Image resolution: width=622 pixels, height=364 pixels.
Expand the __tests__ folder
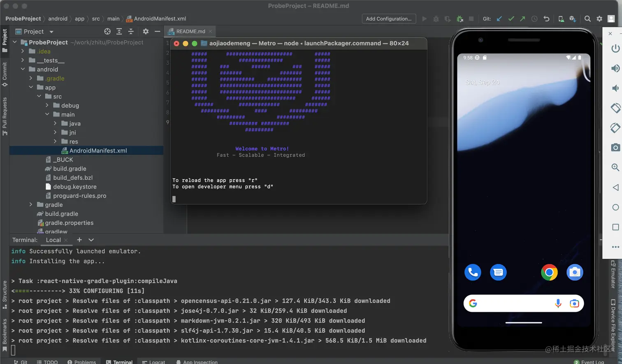click(23, 60)
